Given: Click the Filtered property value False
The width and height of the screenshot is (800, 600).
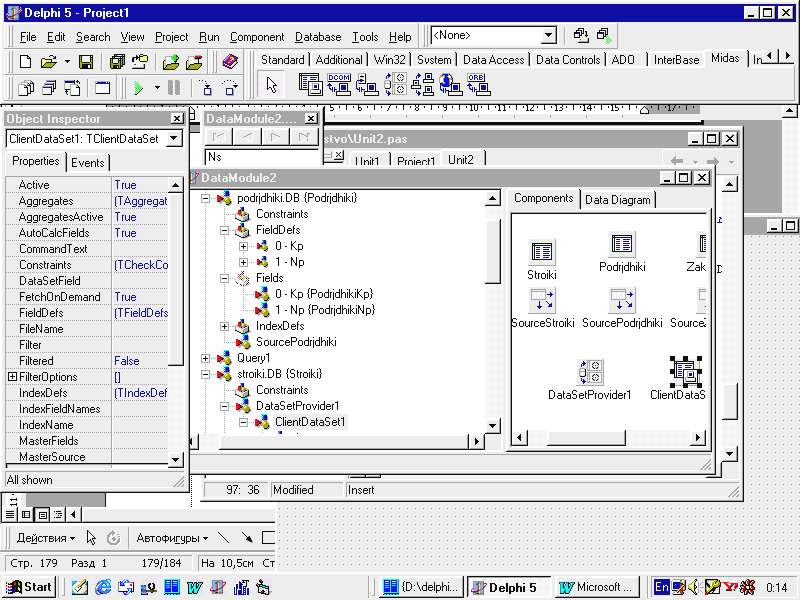Looking at the screenshot, I should click(139, 361).
